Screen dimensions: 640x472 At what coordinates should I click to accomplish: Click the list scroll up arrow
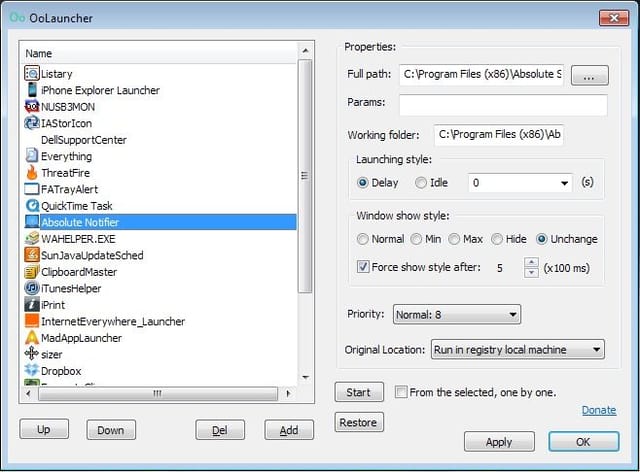coord(305,51)
